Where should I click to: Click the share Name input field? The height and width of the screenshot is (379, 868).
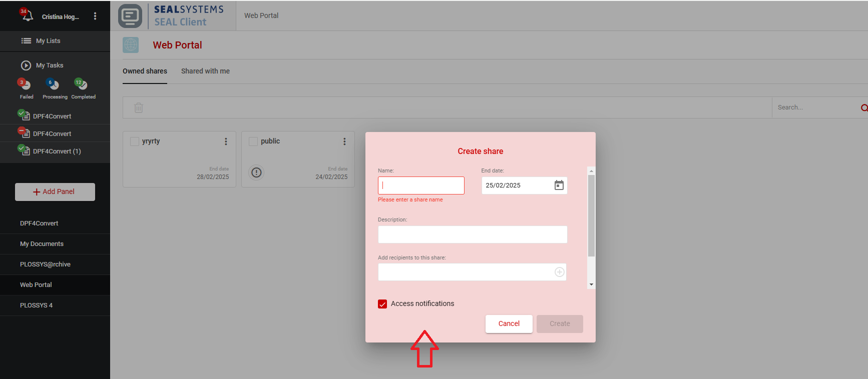(x=421, y=185)
